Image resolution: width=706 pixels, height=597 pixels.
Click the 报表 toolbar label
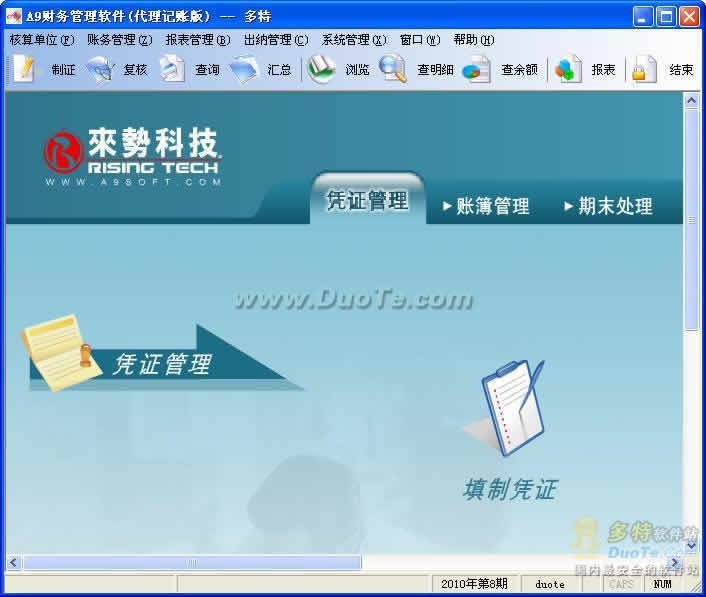click(603, 70)
